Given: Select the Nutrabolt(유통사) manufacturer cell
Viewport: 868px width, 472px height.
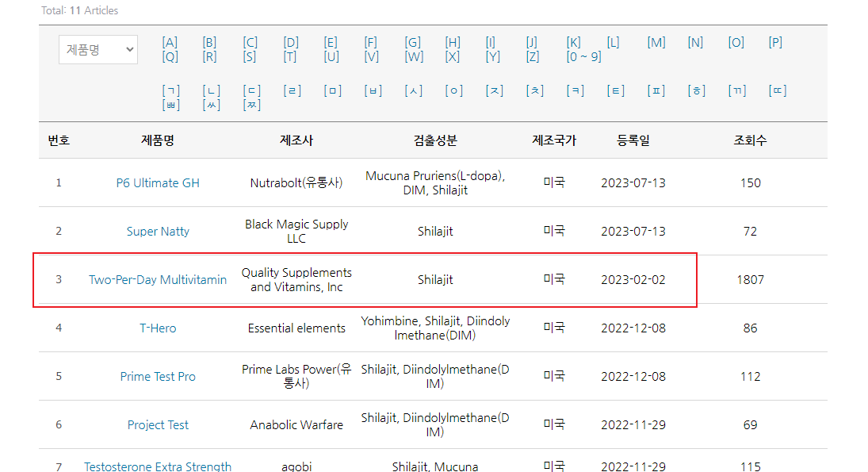Looking at the screenshot, I should tap(296, 182).
